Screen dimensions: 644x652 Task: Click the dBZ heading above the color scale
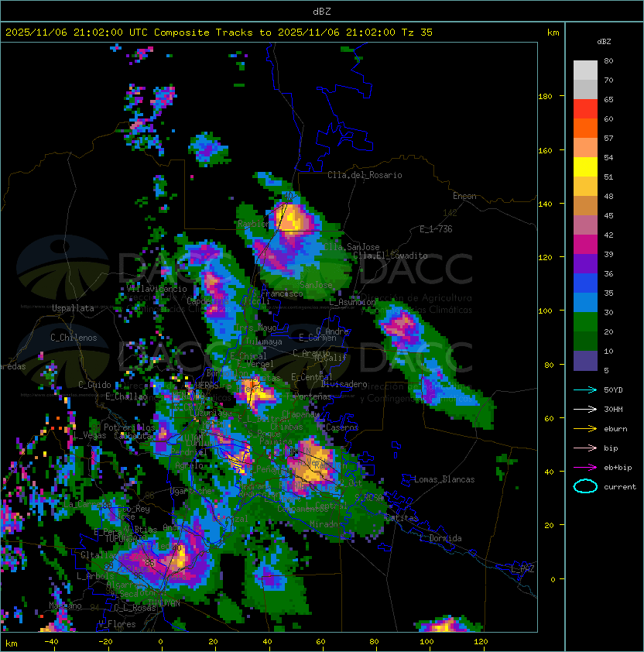point(604,42)
